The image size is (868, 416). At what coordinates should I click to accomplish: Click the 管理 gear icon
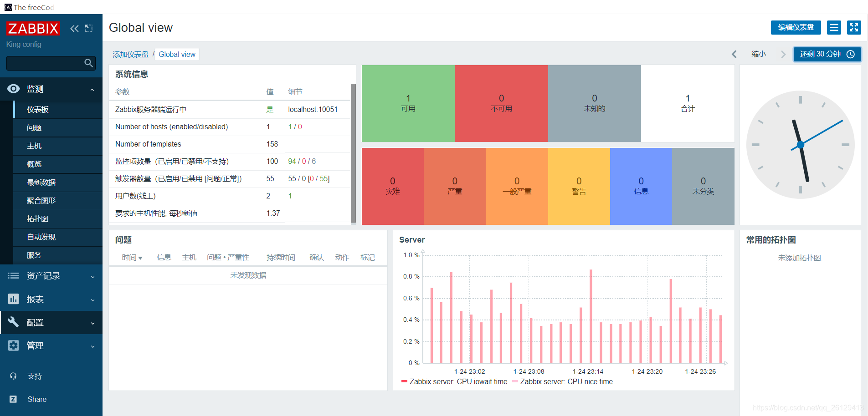(x=14, y=345)
